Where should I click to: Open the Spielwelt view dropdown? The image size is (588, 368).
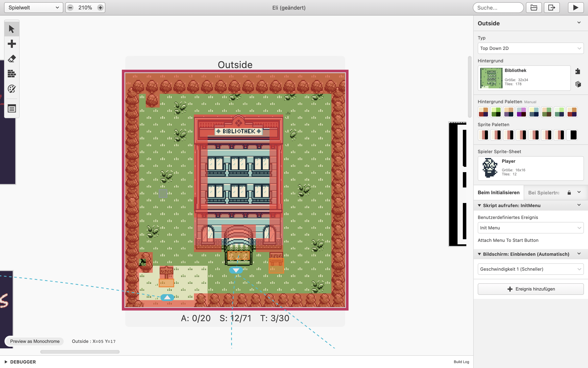[x=33, y=8]
